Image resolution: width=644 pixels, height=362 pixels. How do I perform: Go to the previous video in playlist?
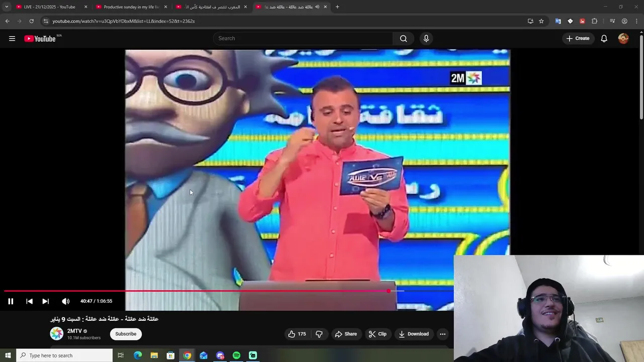point(29,301)
